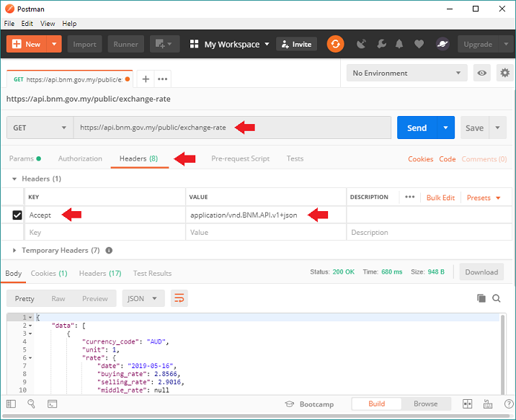Select Raw response view
This screenshot has height=420, width=516.
(x=58, y=298)
